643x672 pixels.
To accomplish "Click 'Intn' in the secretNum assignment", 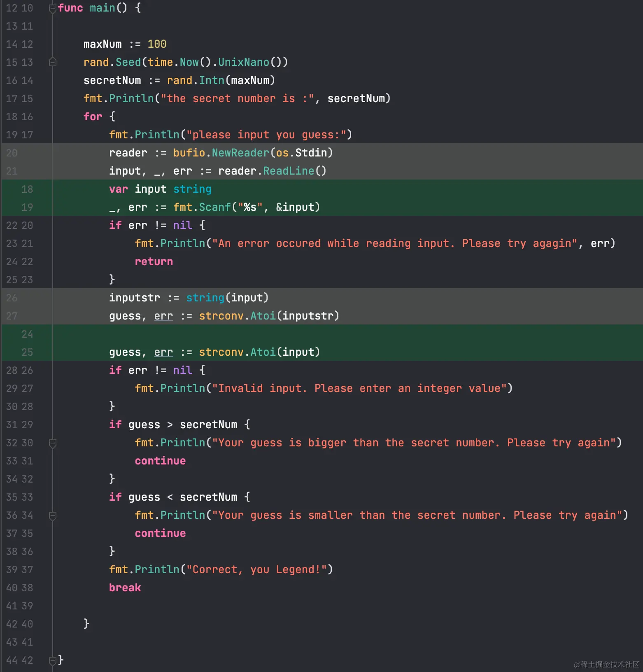I will coord(212,80).
